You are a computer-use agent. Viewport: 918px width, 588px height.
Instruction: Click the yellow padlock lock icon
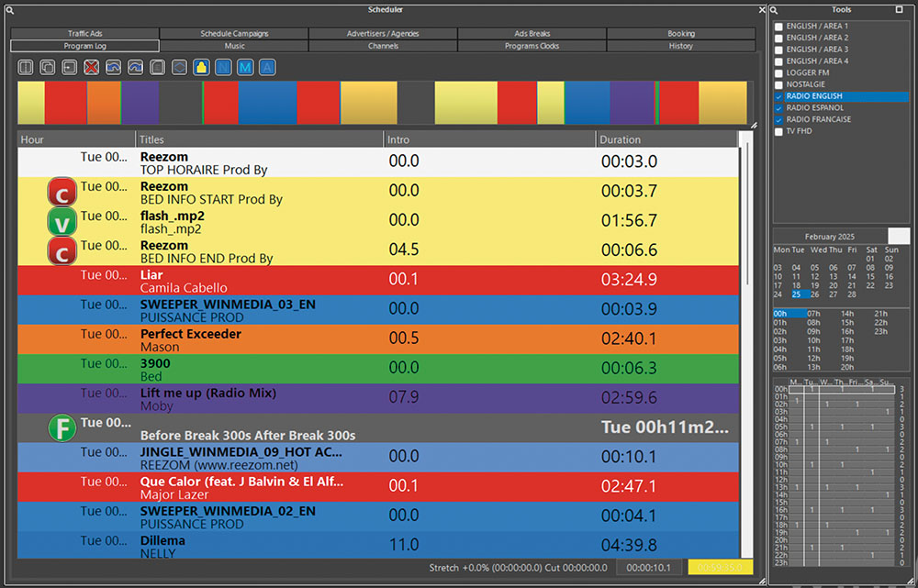[201, 67]
